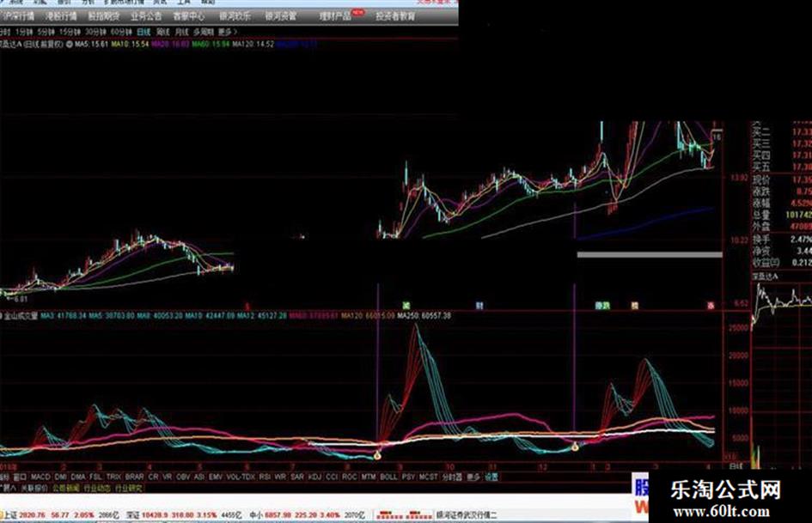Click the blue 财 event marker
This screenshot has height=523, width=812.
[479, 306]
